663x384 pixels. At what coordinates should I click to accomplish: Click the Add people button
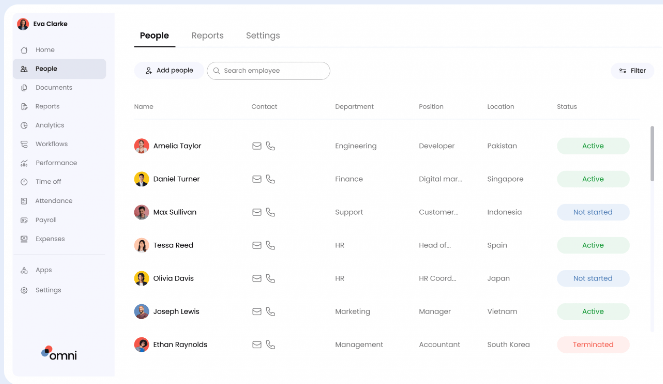click(x=169, y=71)
